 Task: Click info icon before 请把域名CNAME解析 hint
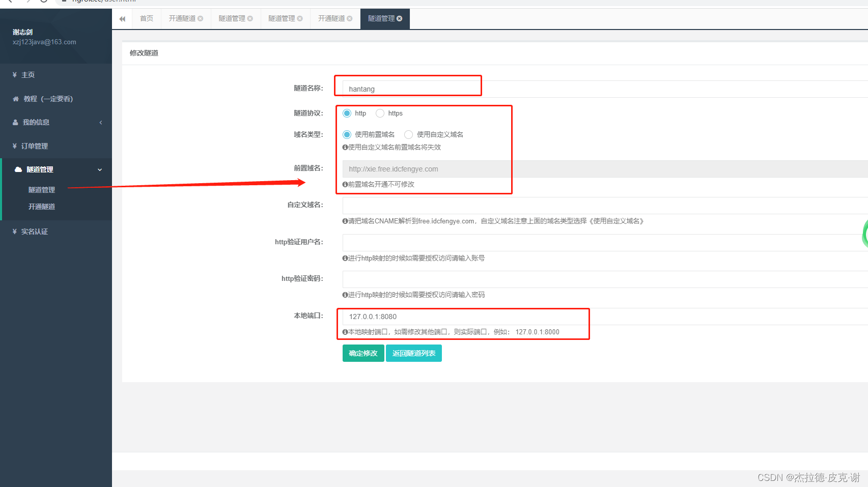pyautogui.click(x=345, y=221)
